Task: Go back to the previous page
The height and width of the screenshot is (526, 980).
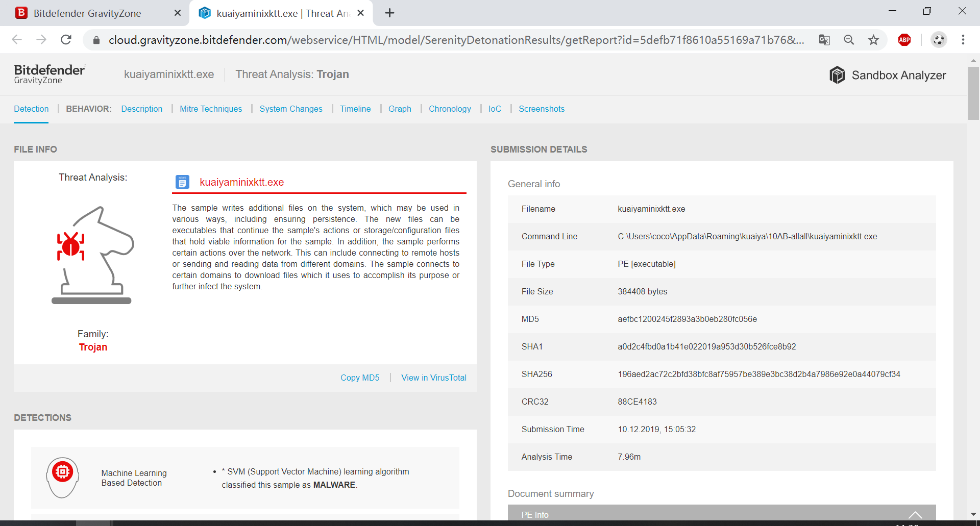Action: [x=17, y=40]
